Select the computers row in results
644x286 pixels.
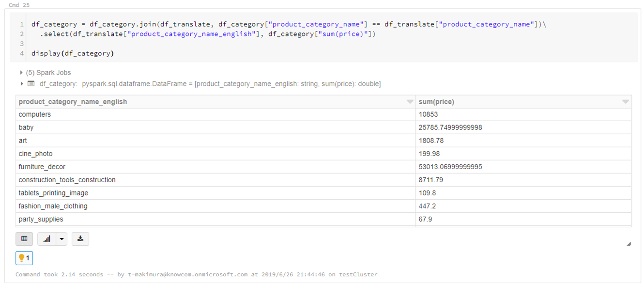pos(97,114)
